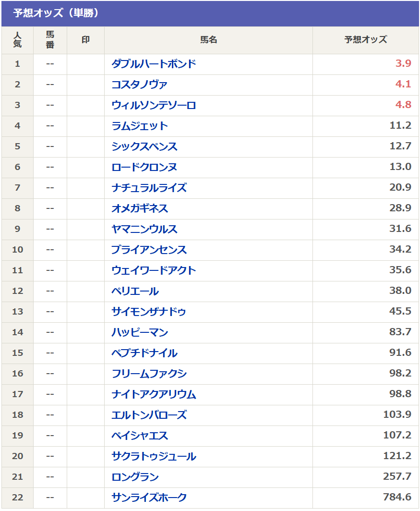Open ヤマニンウルス horse page

(x=144, y=229)
